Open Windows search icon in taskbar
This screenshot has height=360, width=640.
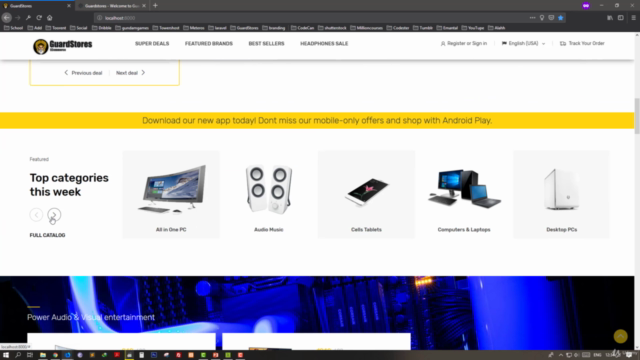click(x=18, y=355)
